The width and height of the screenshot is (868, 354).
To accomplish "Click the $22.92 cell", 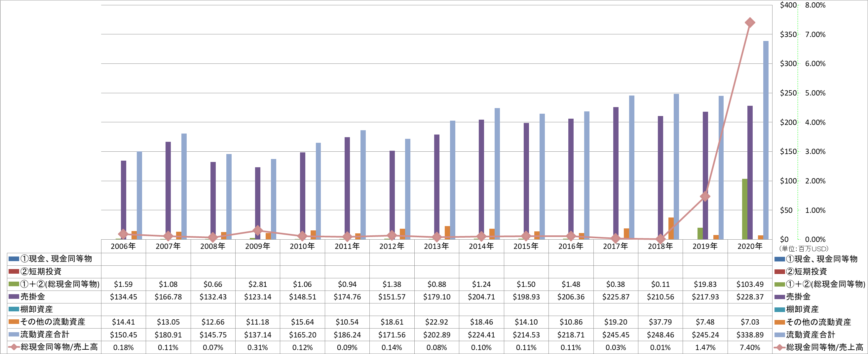I will tap(436, 322).
